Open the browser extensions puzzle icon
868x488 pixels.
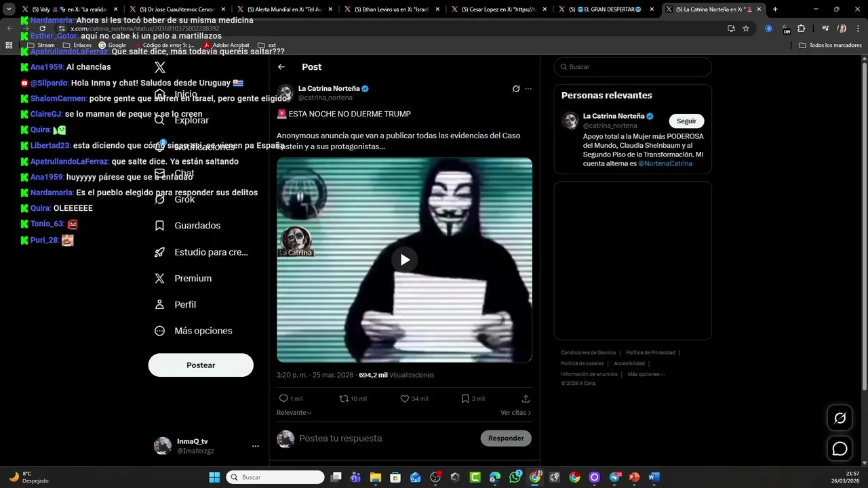coord(802,28)
